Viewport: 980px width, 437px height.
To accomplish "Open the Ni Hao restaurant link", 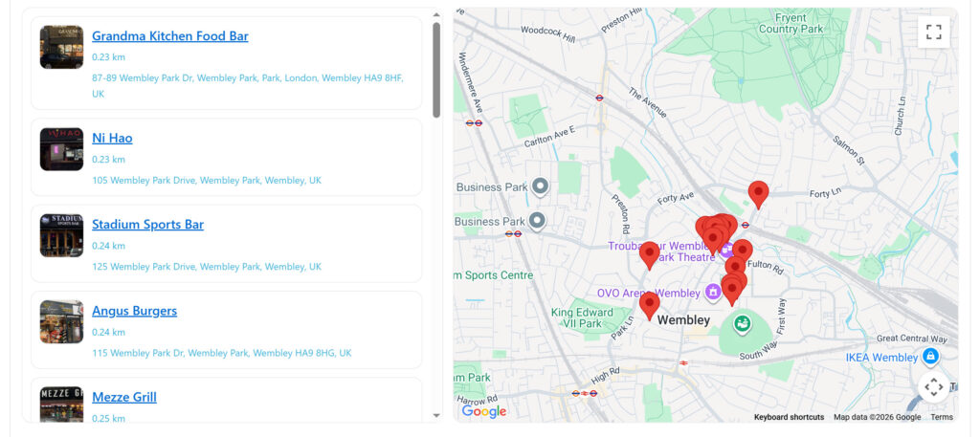I will (112, 138).
